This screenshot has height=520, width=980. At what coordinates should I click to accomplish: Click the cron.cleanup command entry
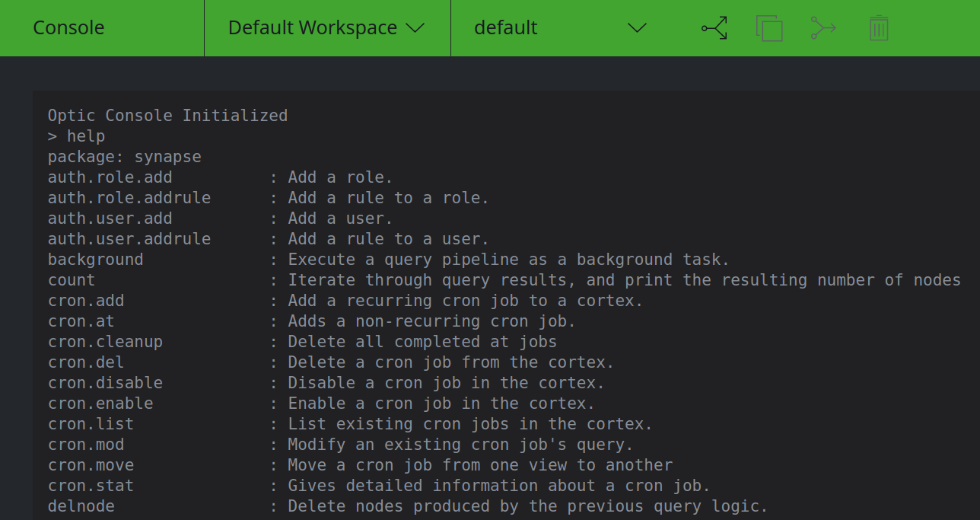(105, 342)
